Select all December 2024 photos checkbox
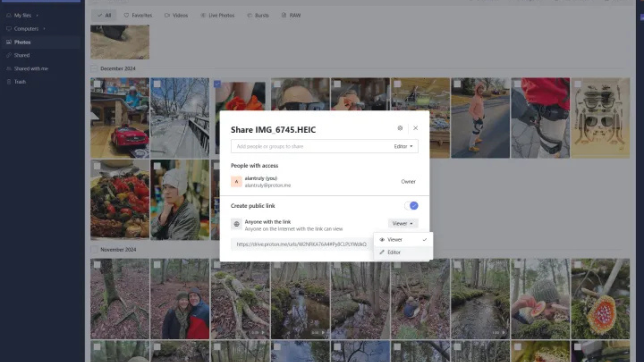Viewport: 644px width, 362px height. click(x=94, y=69)
